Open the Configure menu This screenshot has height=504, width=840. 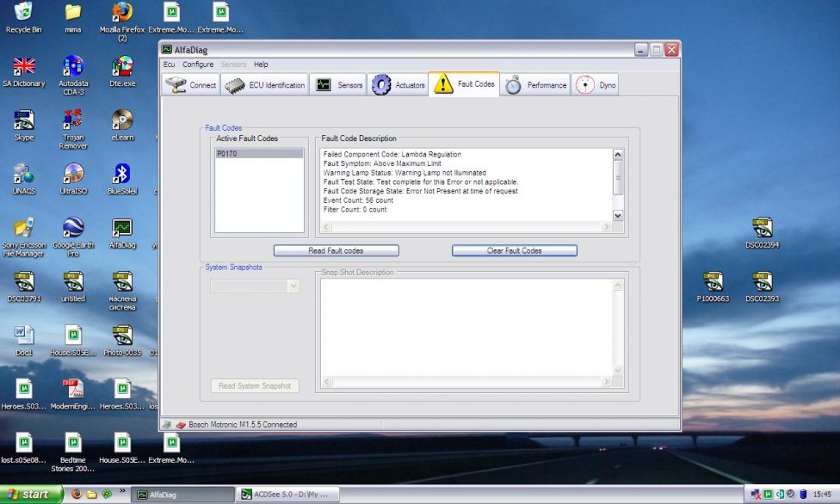point(198,65)
